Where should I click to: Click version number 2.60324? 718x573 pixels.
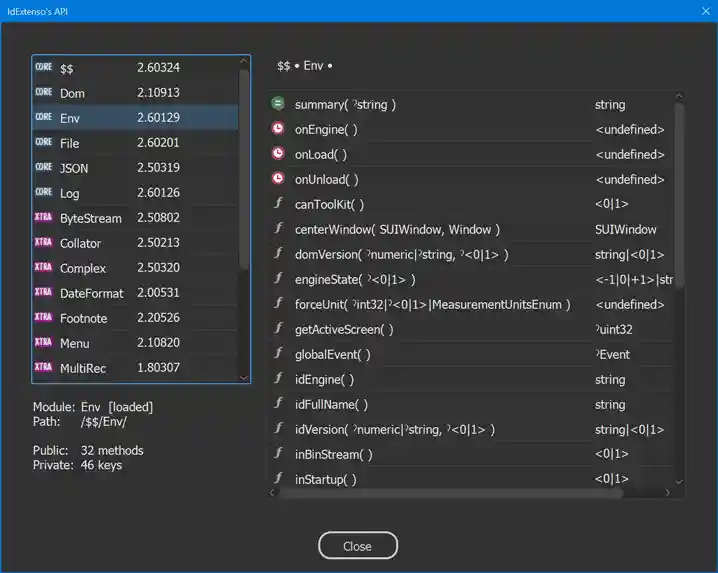158,67
